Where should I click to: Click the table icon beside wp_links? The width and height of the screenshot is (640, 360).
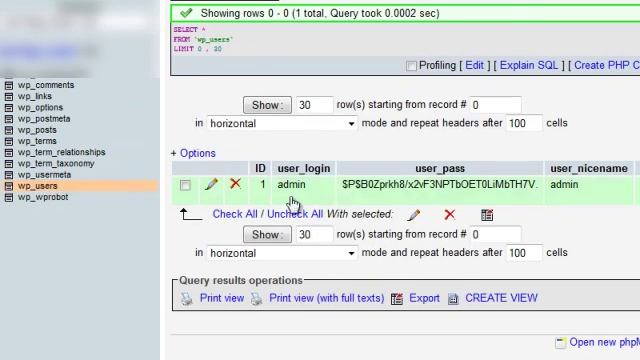coord(9,97)
